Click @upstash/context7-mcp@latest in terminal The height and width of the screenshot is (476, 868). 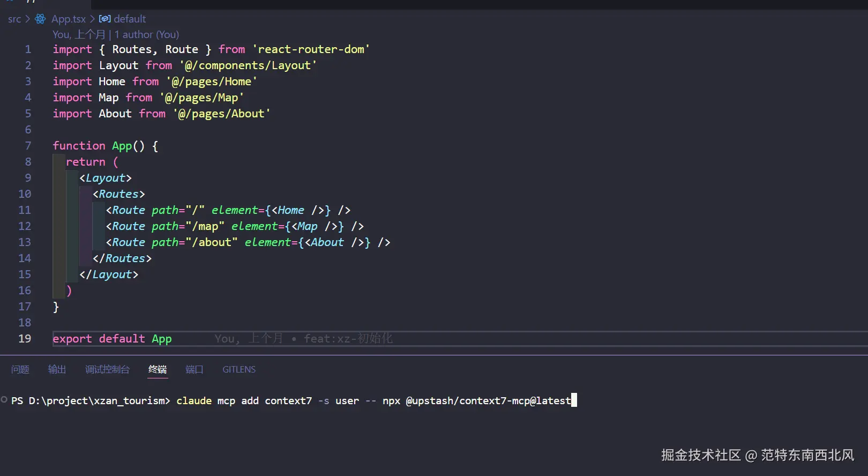[x=488, y=400]
